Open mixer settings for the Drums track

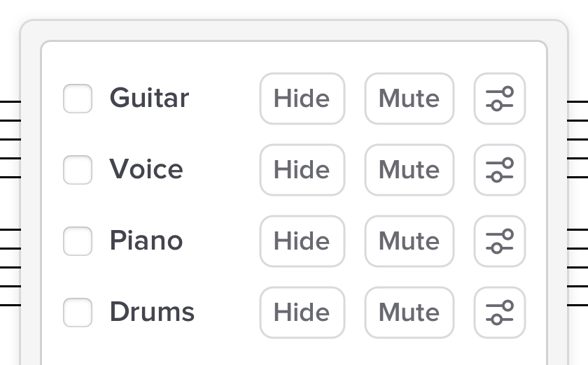point(500,313)
